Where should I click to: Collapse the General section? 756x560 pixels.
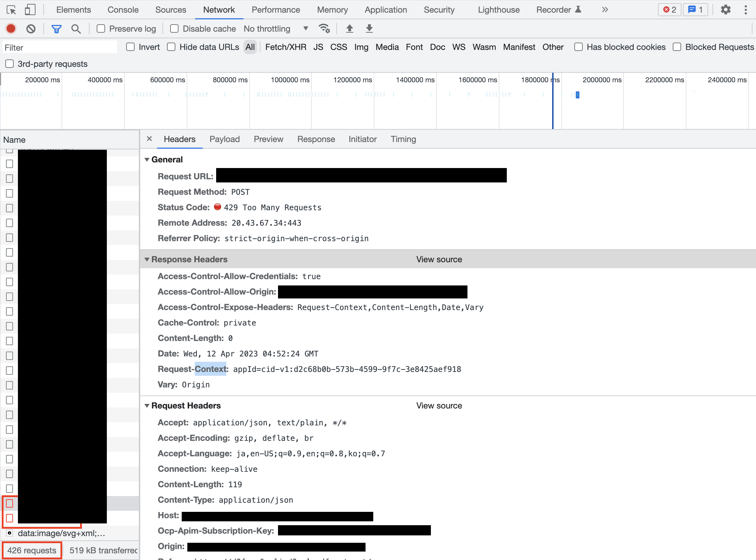click(x=147, y=159)
